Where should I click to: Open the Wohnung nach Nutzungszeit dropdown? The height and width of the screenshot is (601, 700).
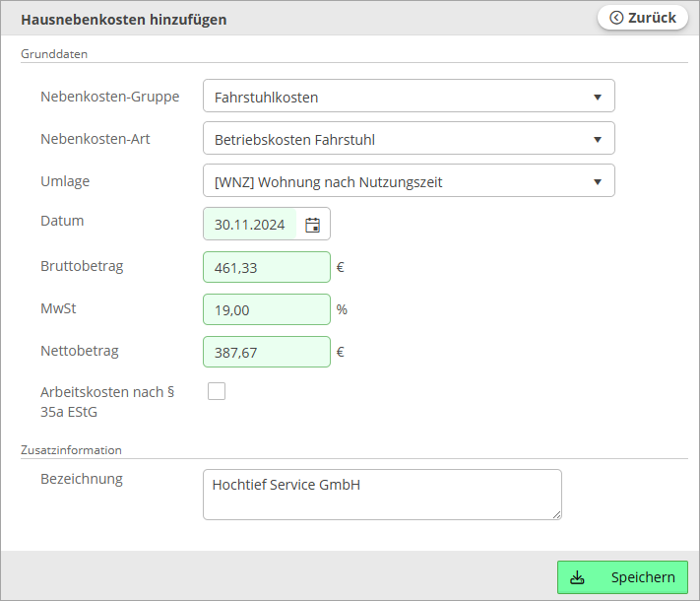pos(409,180)
